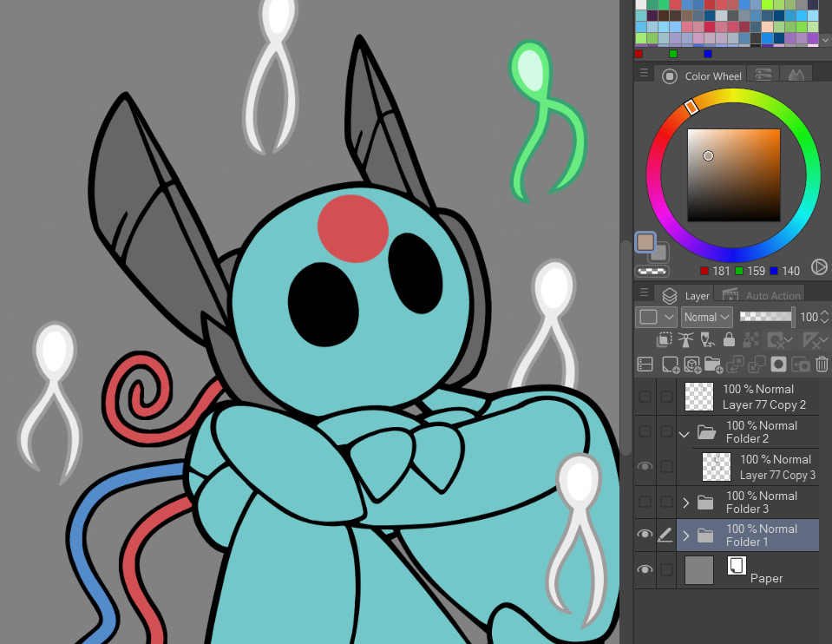Switch to the Auto Action tab

click(x=762, y=296)
